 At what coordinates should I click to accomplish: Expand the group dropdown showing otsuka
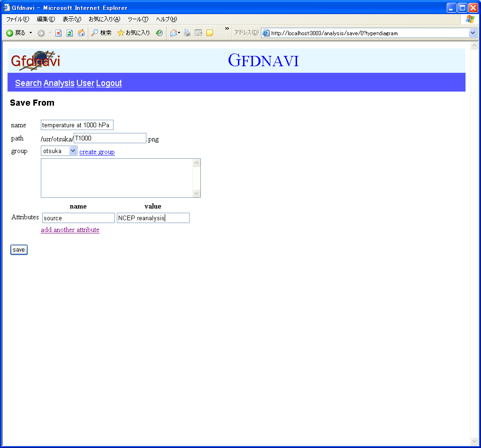[x=73, y=151]
